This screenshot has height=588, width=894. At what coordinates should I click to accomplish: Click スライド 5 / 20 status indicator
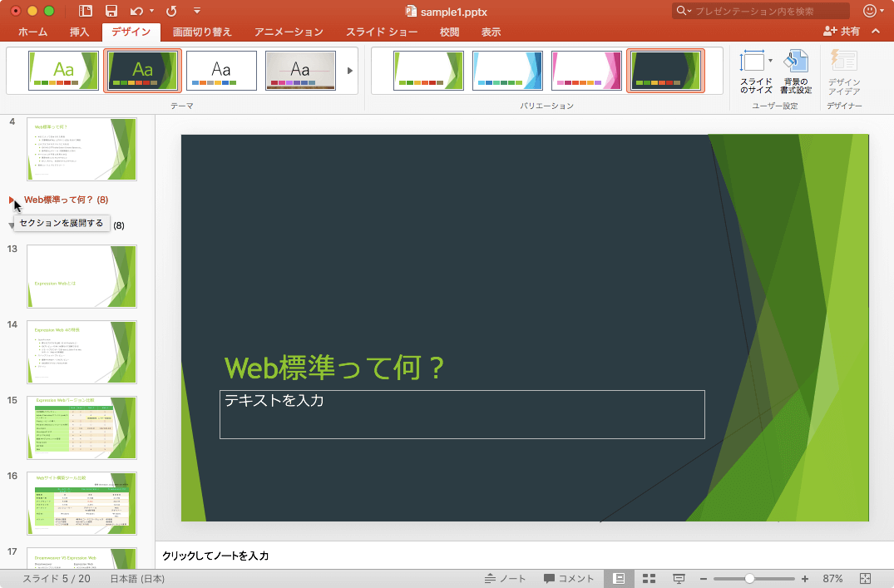tap(57, 578)
